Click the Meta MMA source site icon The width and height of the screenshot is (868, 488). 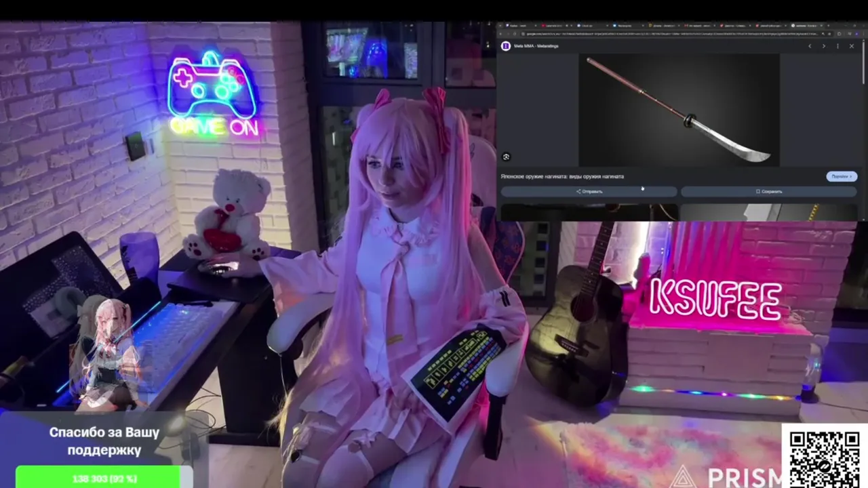coord(505,46)
